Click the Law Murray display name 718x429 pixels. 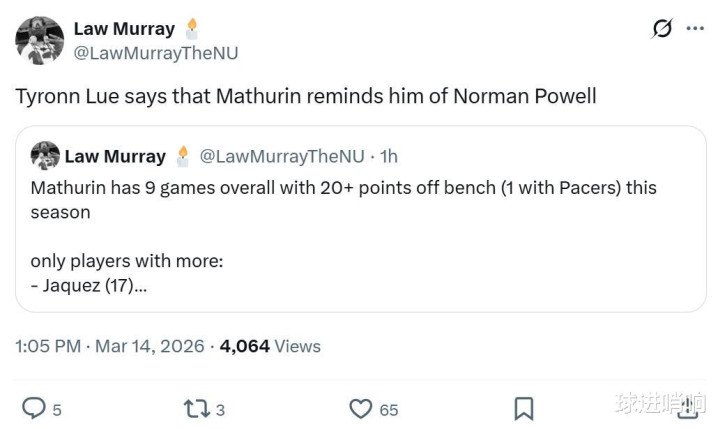tap(124, 29)
